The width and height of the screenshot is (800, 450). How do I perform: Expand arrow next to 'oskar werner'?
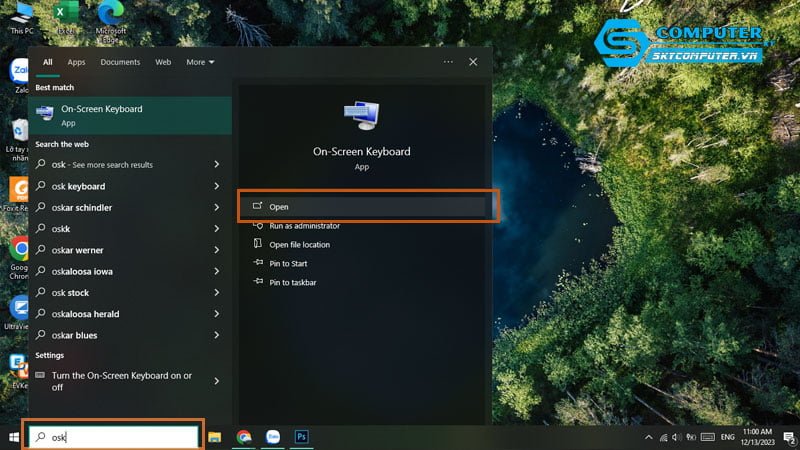(217, 250)
